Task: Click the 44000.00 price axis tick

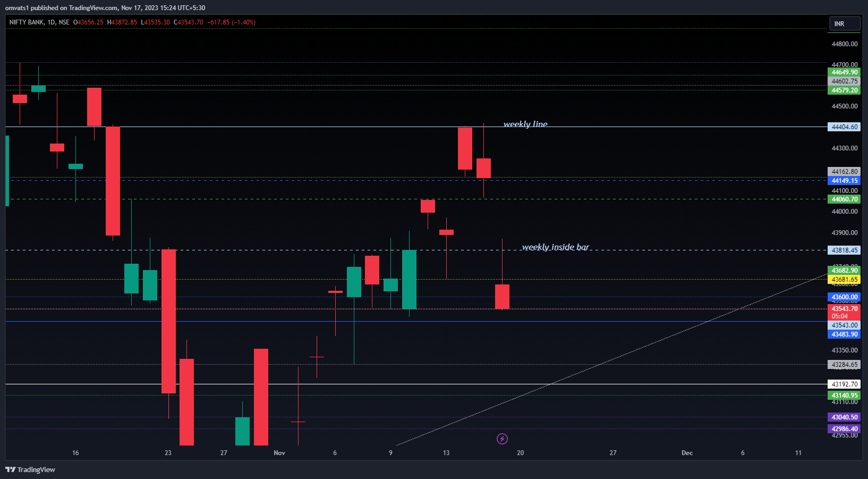Action: (845, 212)
